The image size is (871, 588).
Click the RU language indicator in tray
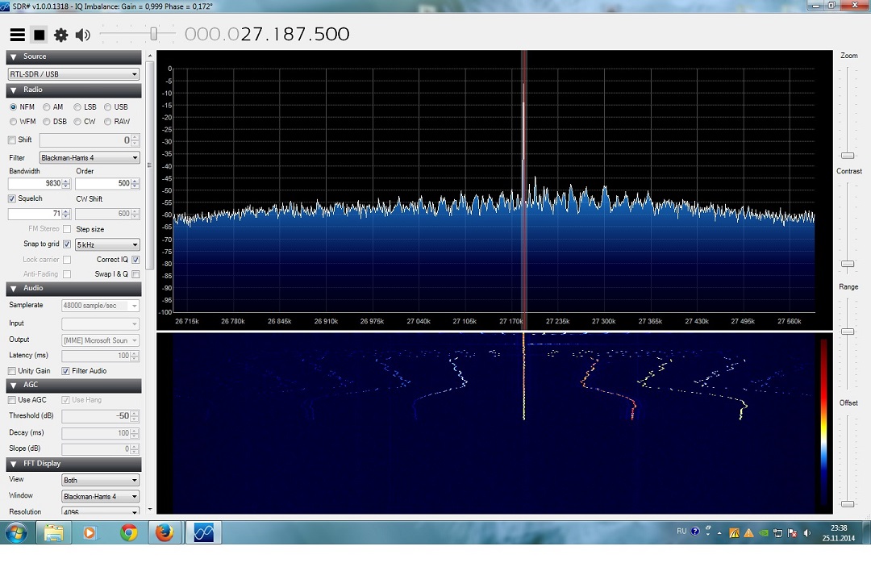coord(681,532)
